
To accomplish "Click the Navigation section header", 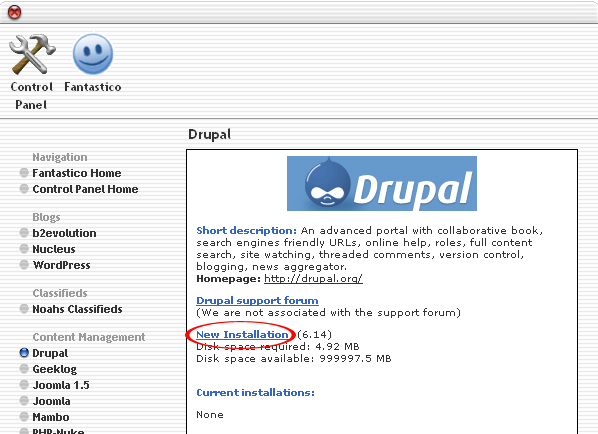I will coord(59,157).
